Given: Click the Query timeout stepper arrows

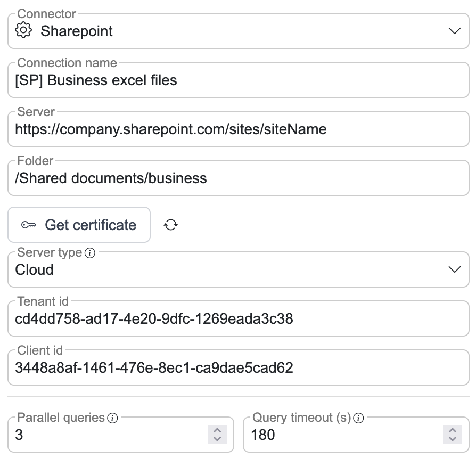Looking at the screenshot, I should click(x=452, y=435).
